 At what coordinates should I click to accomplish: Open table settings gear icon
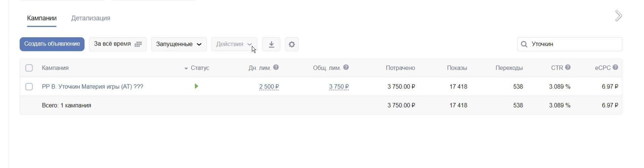[292, 44]
